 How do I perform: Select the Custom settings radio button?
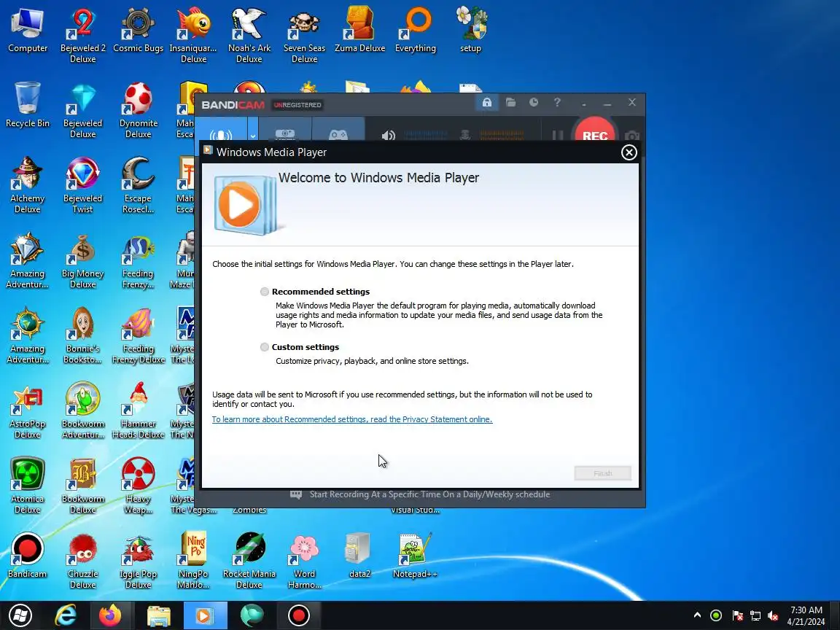264,347
